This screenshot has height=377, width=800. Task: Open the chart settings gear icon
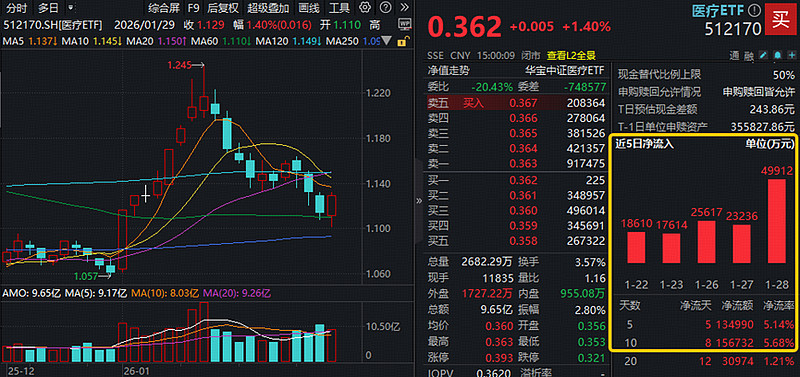click(x=364, y=8)
